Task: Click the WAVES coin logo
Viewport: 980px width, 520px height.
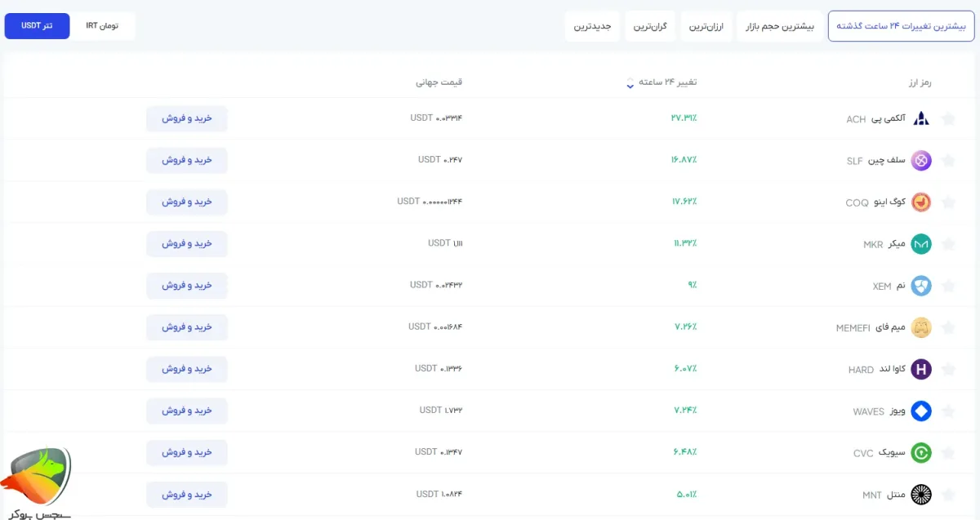Action: pyautogui.click(x=921, y=411)
